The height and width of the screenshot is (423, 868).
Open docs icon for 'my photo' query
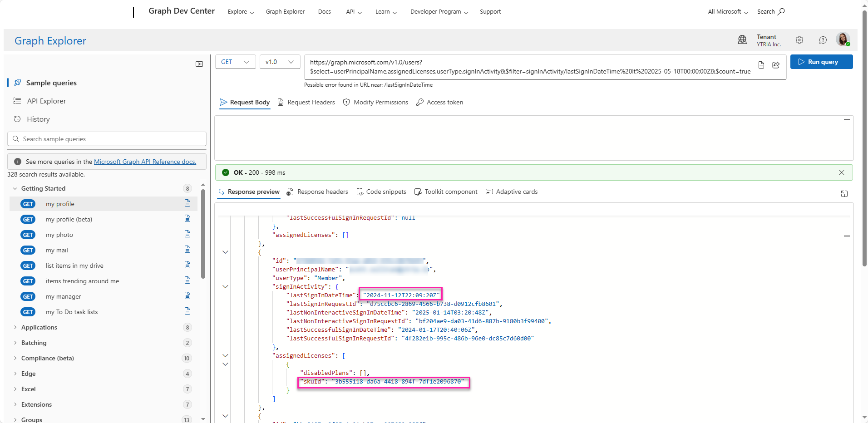tap(187, 234)
